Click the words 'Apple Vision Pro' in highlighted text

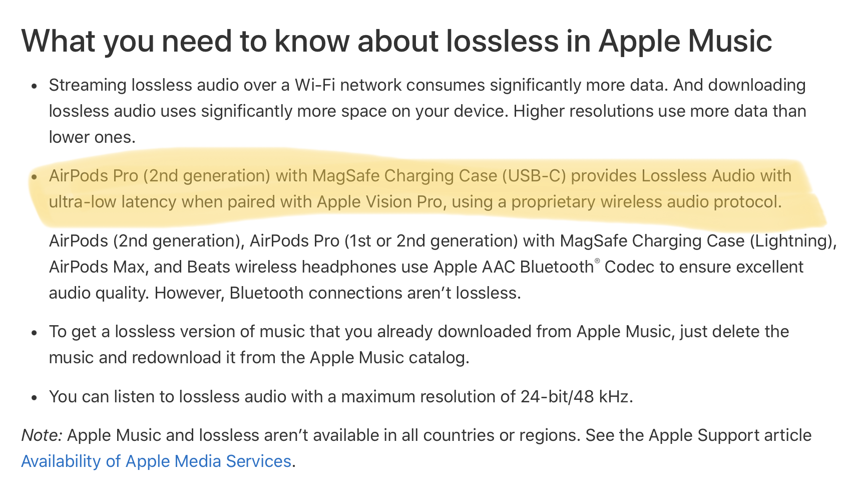379,201
